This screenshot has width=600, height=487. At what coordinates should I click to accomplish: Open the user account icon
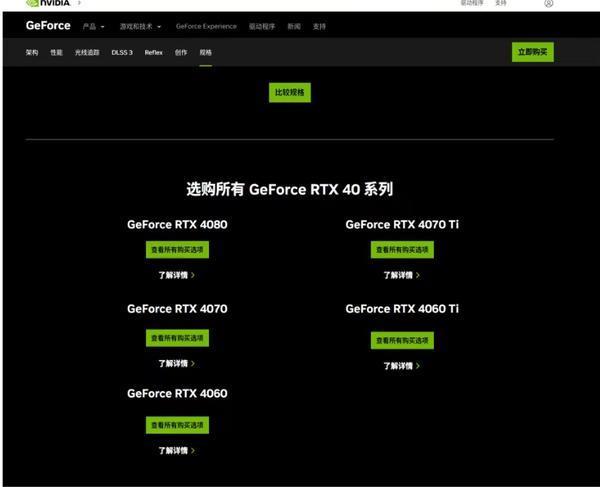click(548, 3)
